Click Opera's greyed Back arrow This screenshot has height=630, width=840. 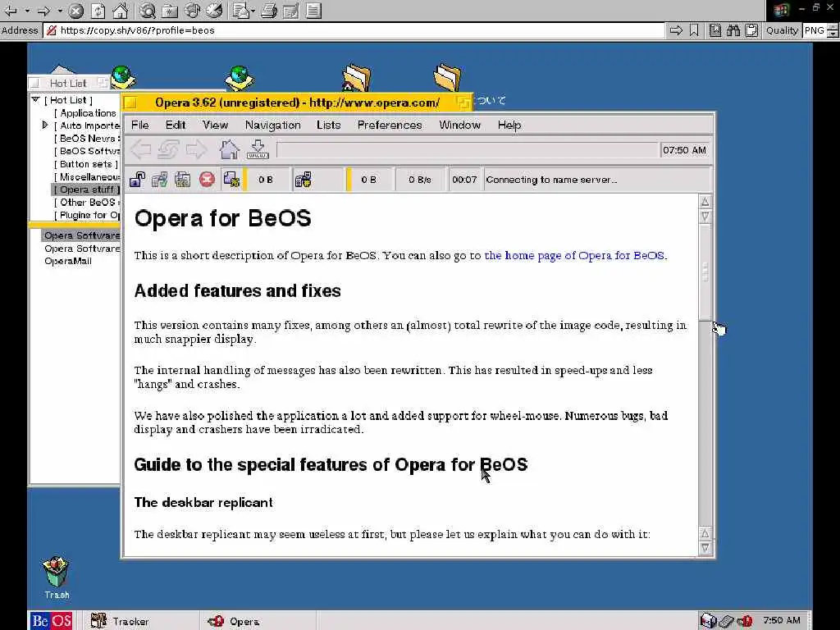[x=140, y=149]
